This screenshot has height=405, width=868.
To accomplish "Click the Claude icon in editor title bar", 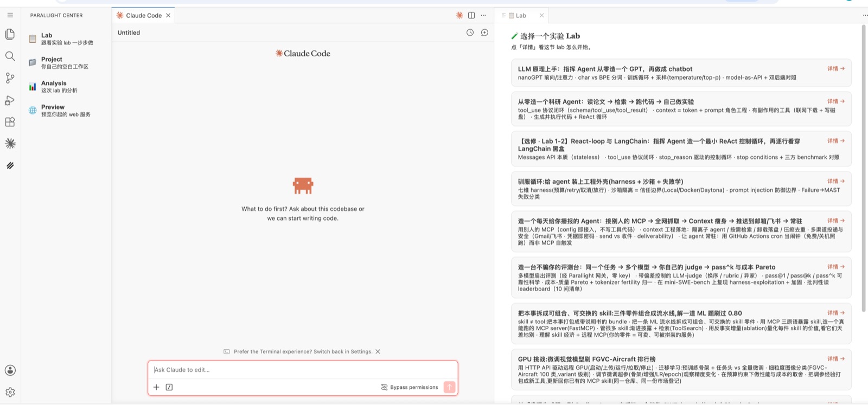I will pos(459,15).
